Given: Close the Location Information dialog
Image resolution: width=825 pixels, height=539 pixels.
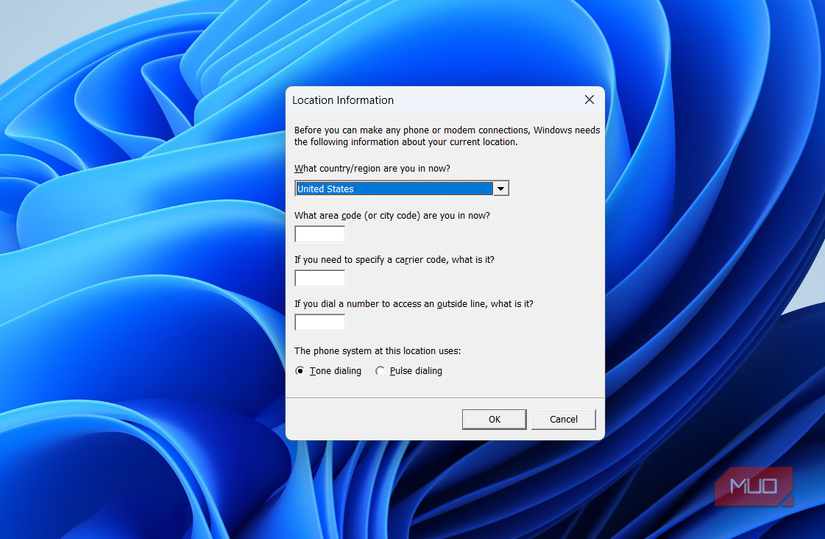Looking at the screenshot, I should pyautogui.click(x=589, y=99).
